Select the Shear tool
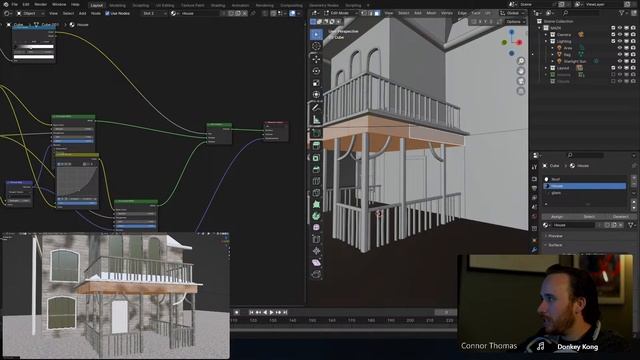The width and height of the screenshot is (640, 360). point(316,263)
